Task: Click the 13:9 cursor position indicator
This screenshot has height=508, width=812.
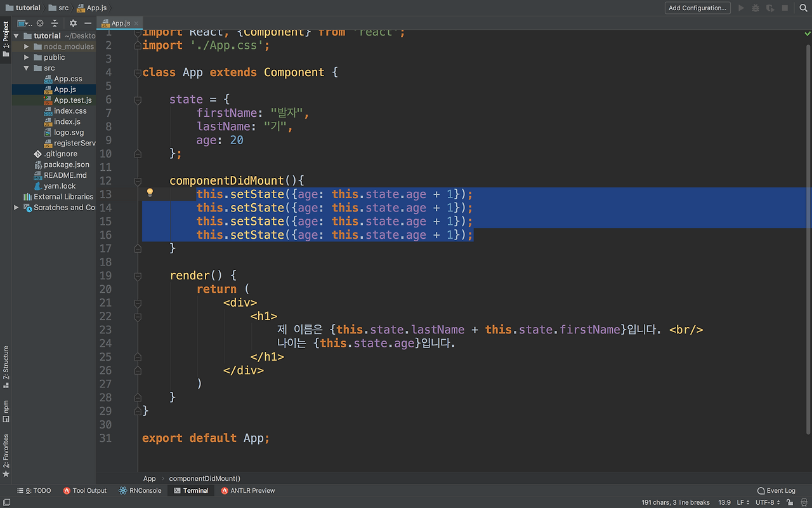Action: pyautogui.click(x=724, y=502)
